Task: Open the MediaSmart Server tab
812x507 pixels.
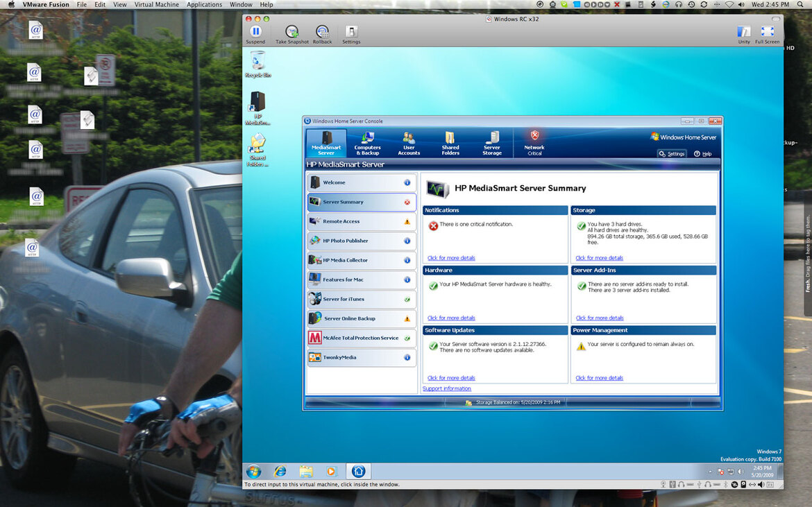Action: coord(326,143)
